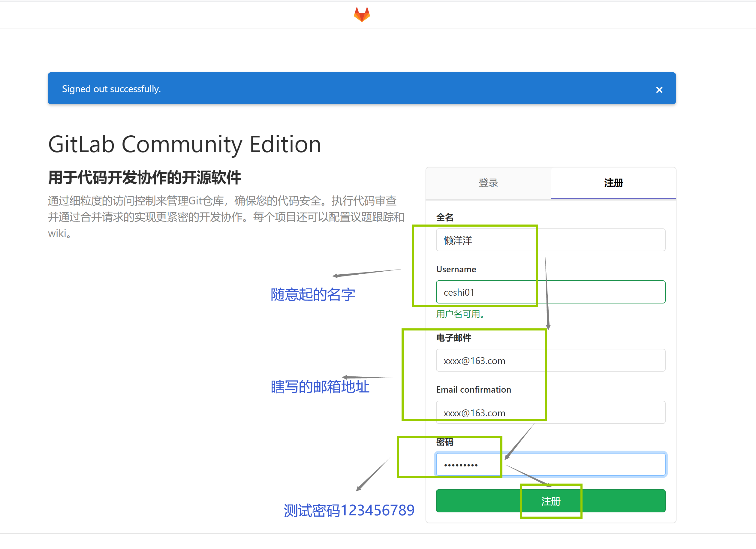
Task: Click the 密码 password field
Action: [x=551, y=464]
